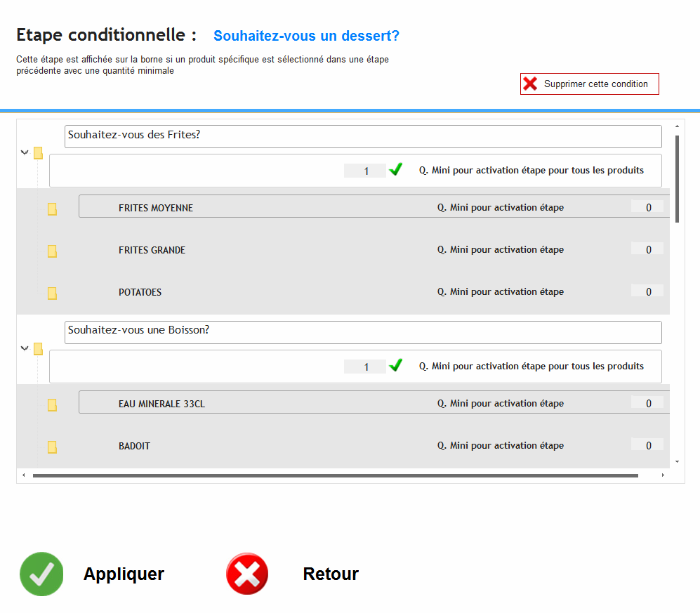Click the red X beside Supprimer cette condition

tap(530, 84)
